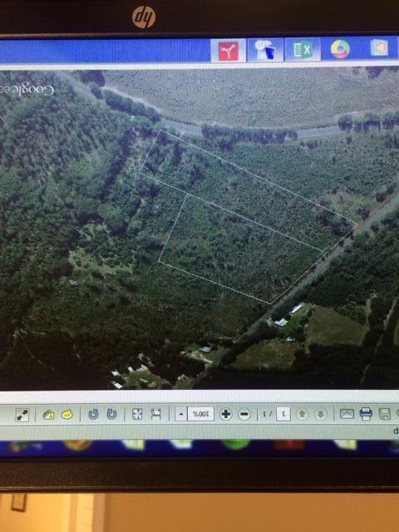Rotate the page with the second rotate icon
The height and width of the screenshot is (532, 399).
click(112, 414)
